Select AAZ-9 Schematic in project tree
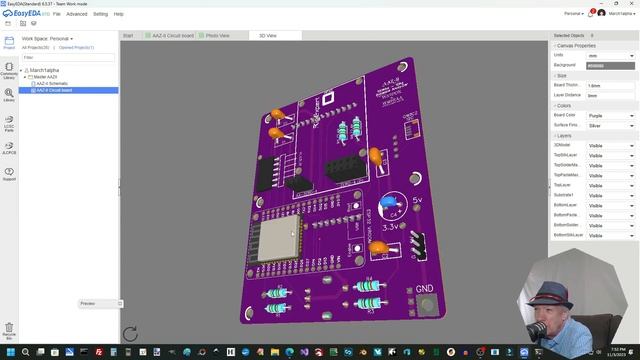 pos(52,83)
